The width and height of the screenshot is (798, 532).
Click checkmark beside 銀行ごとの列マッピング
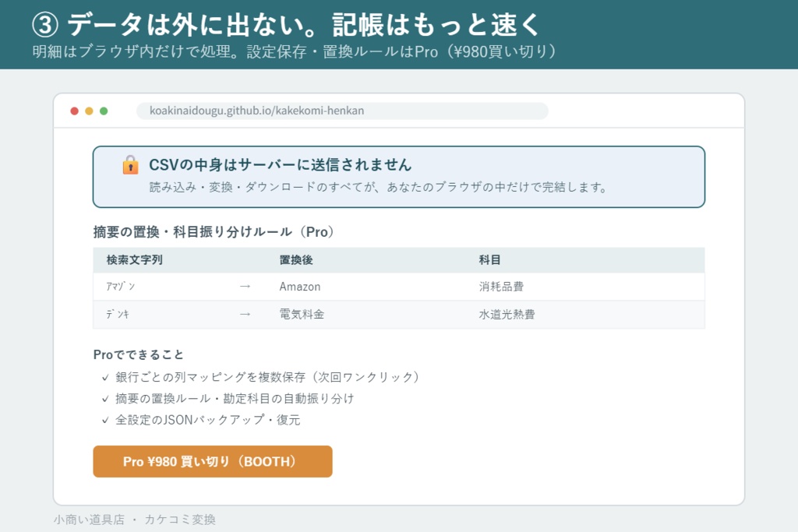tap(105, 377)
